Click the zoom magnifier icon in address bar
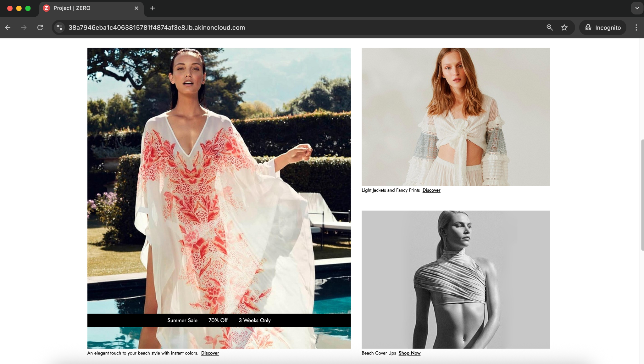This screenshot has height=364, width=644. point(549,27)
